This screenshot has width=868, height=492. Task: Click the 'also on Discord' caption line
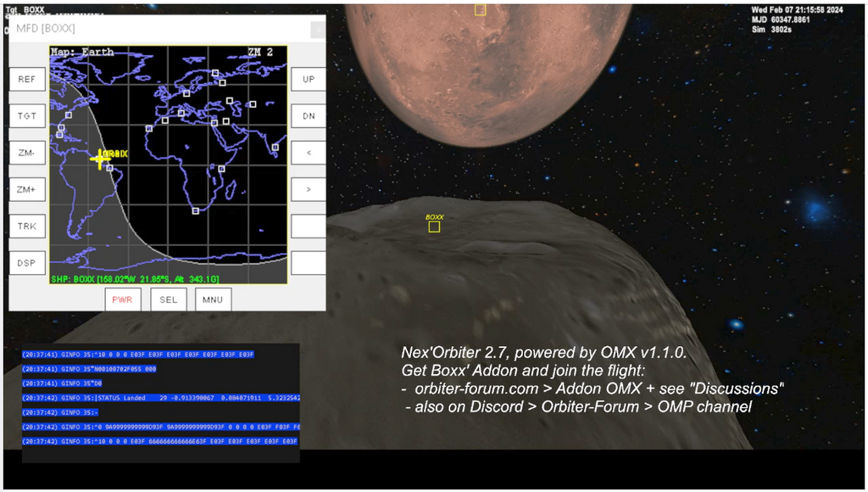pyautogui.click(x=578, y=406)
